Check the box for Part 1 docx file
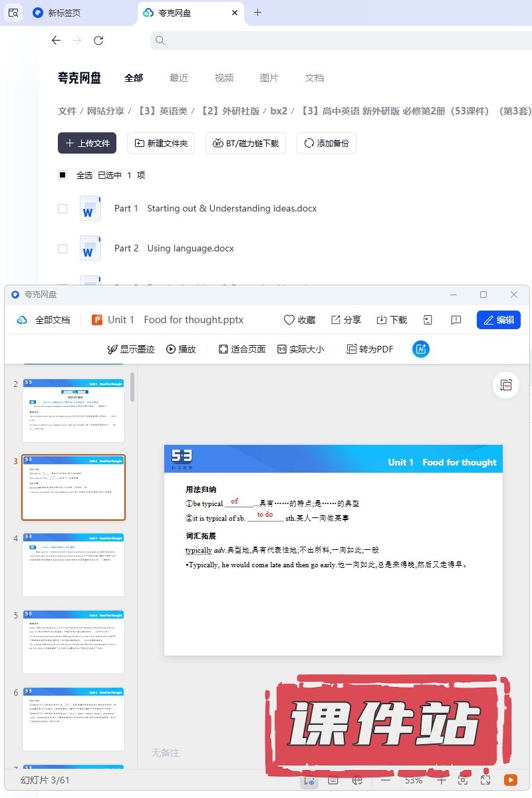The height and width of the screenshot is (798, 532). (x=63, y=208)
